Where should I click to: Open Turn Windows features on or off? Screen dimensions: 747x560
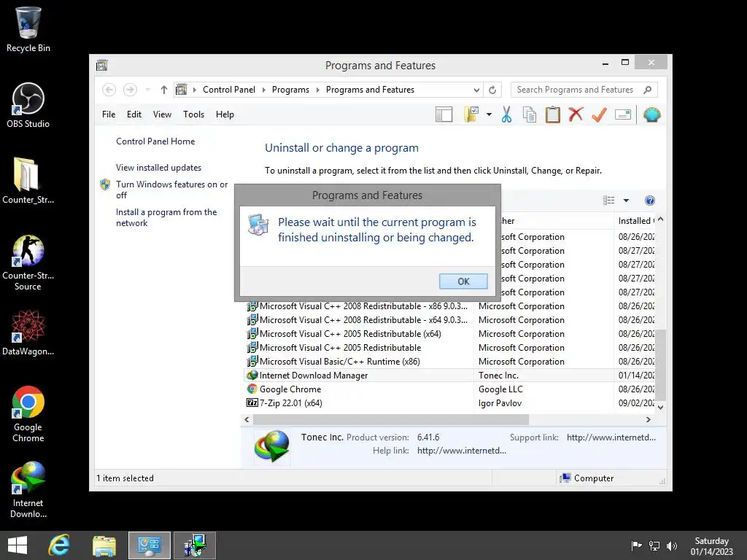click(171, 190)
